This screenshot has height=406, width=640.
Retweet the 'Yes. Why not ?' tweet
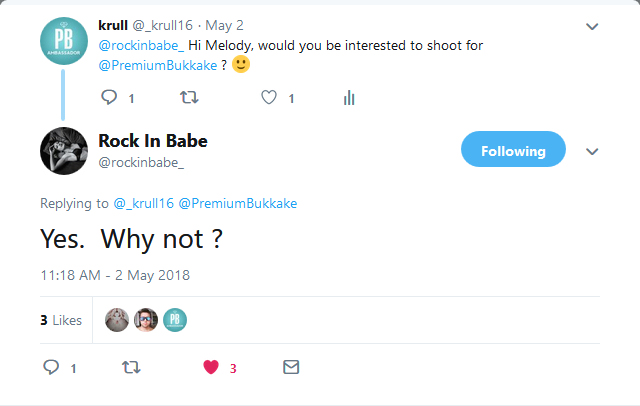[130, 367]
